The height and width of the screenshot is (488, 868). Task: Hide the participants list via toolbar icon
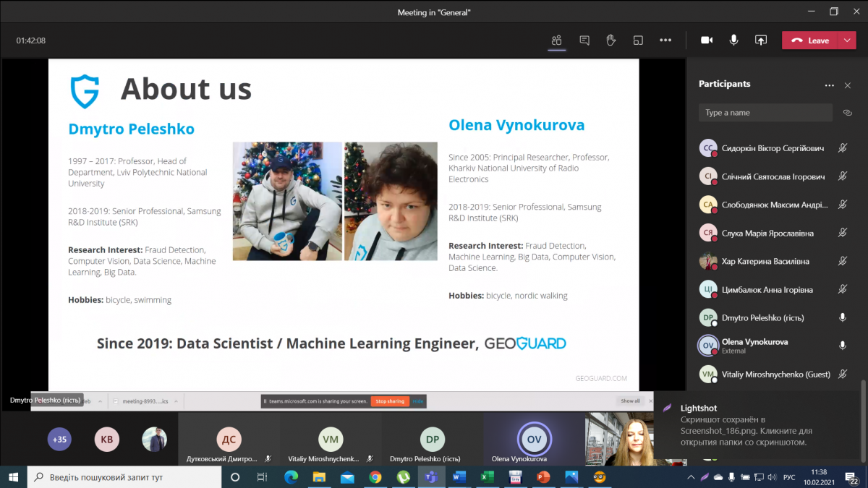(x=556, y=40)
